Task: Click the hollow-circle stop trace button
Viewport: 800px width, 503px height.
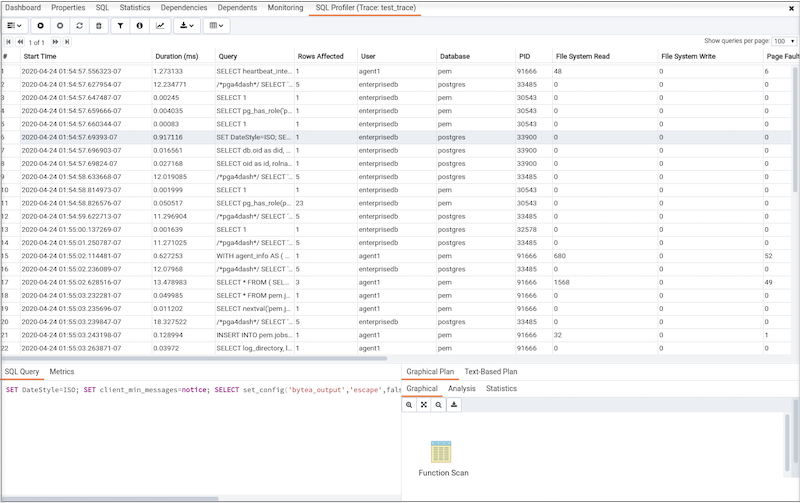Action: (x=60, y=26)
